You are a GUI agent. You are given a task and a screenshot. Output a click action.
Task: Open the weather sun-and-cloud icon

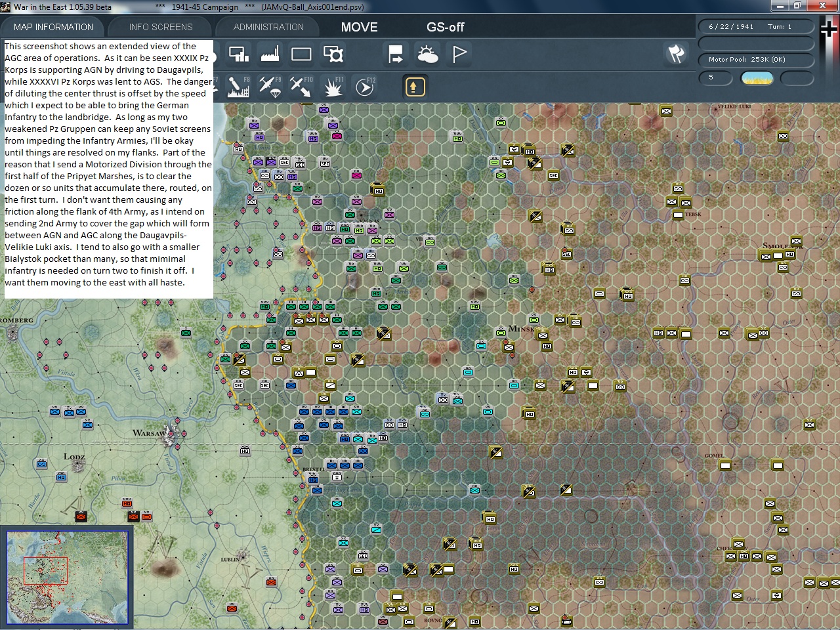click(x=428, y=54)
